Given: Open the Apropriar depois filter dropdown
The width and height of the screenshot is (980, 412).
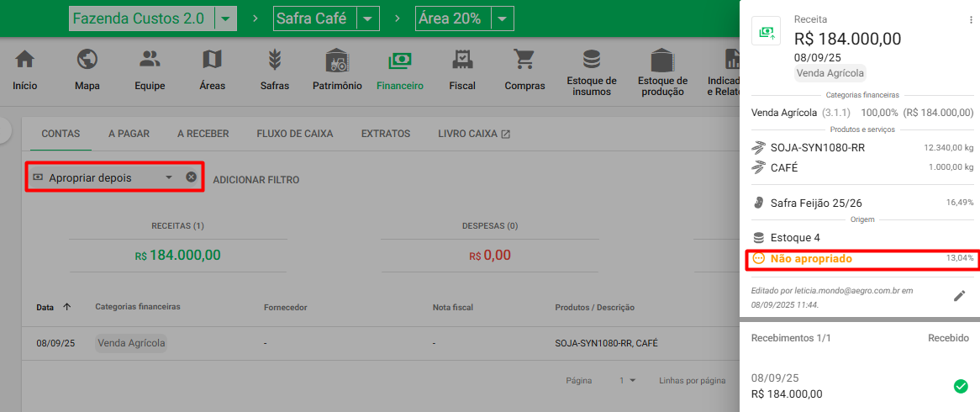Looking at the screenshot, I should pos(168,177).
